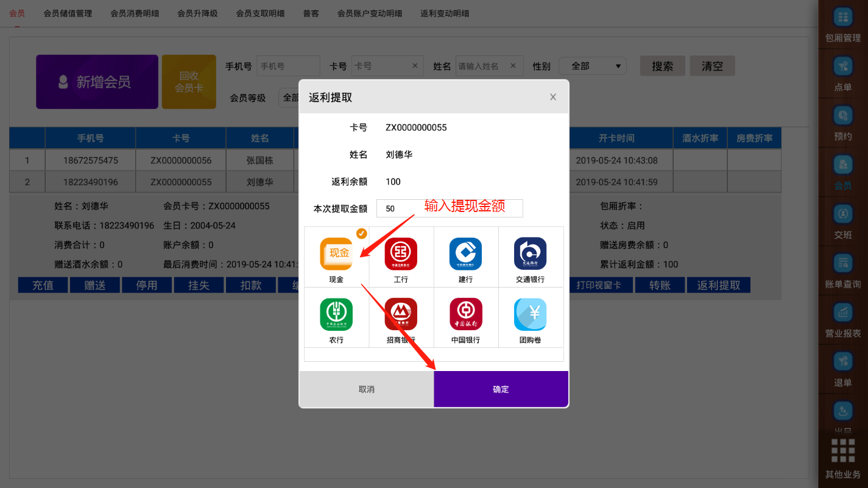Focus the 手机号 search field
Viewport: 868px width, 488px height.
click(x=288, y=66)
